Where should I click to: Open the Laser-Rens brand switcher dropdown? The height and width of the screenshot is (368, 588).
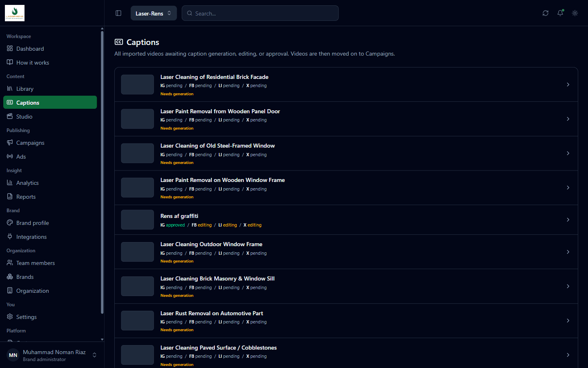[154, 13]
